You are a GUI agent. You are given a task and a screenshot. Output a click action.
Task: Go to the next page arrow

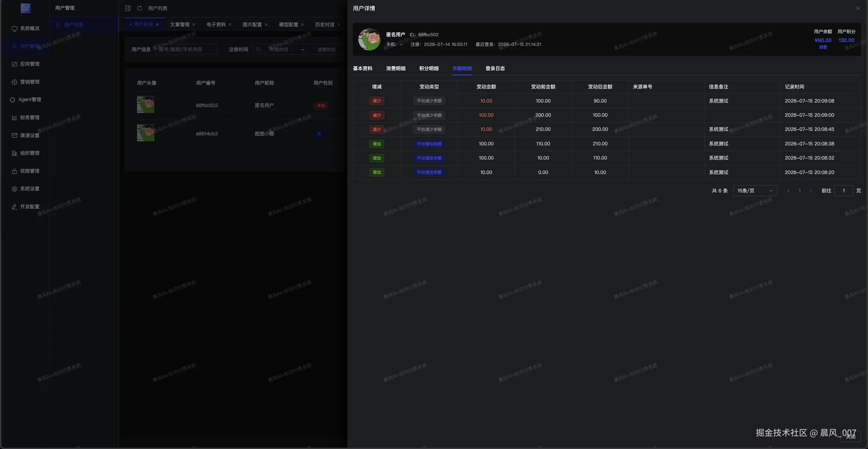pyautogui.click(x=811, y=191)
